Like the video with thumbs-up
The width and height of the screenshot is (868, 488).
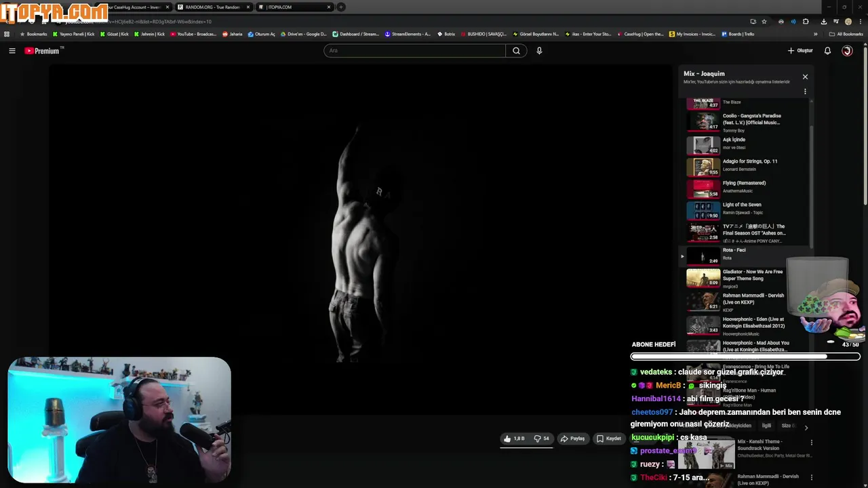click(x=514, y=439)
